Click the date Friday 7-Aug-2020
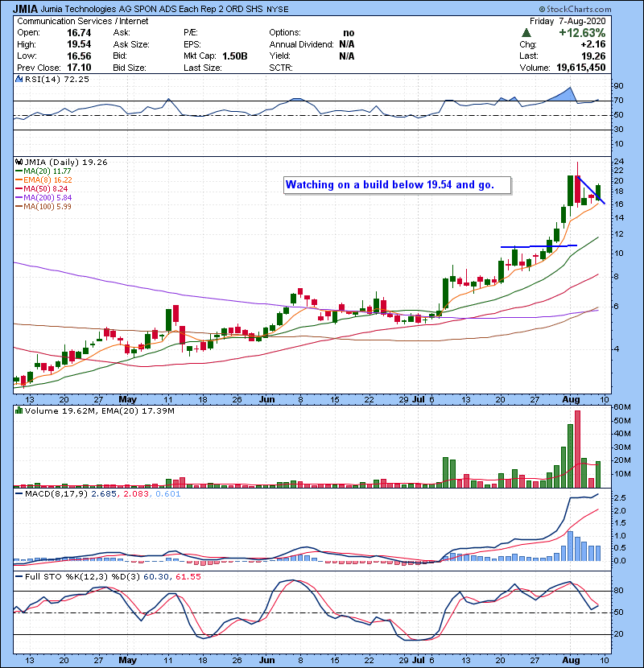Image resolution: width=644 pixels, height=668 pixels. (x=568, y=21)
